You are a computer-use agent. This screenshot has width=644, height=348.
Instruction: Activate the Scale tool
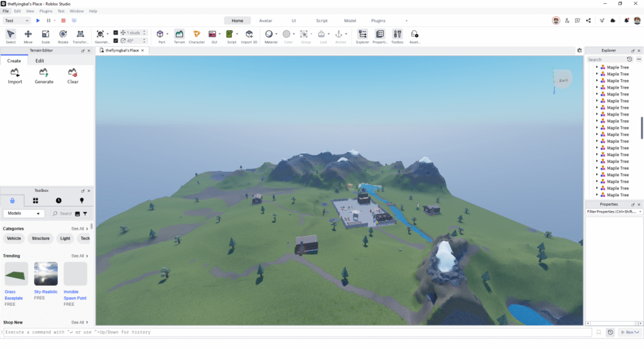point(45,36)
